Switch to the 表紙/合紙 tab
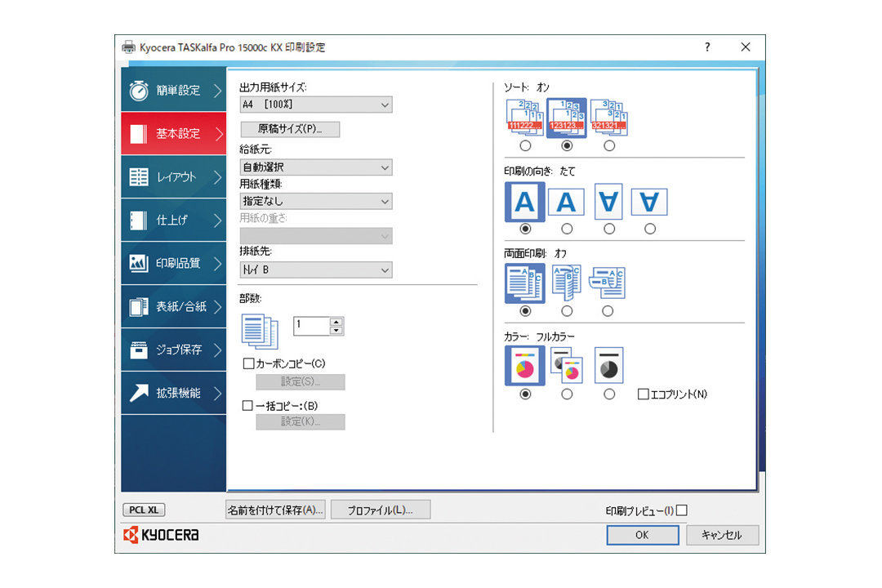Viewport: 882px width, 588px height. click(174, 306)
